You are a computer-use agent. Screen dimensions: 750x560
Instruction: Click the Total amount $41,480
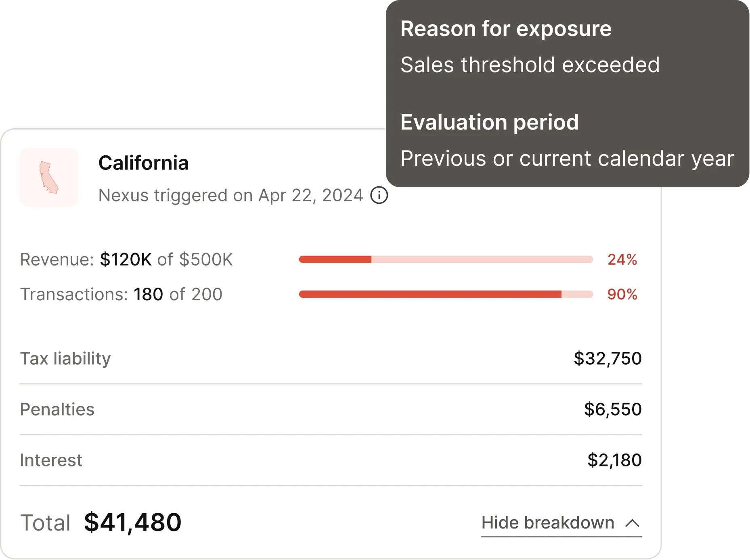[132, 522]
